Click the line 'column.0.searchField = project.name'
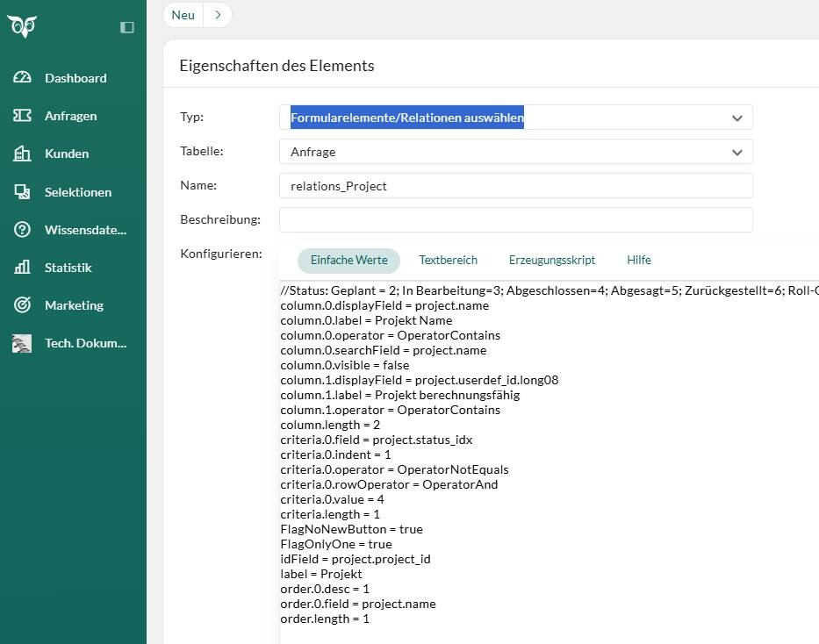This screenshot has width=819, height=644. [x=384, y=350]
